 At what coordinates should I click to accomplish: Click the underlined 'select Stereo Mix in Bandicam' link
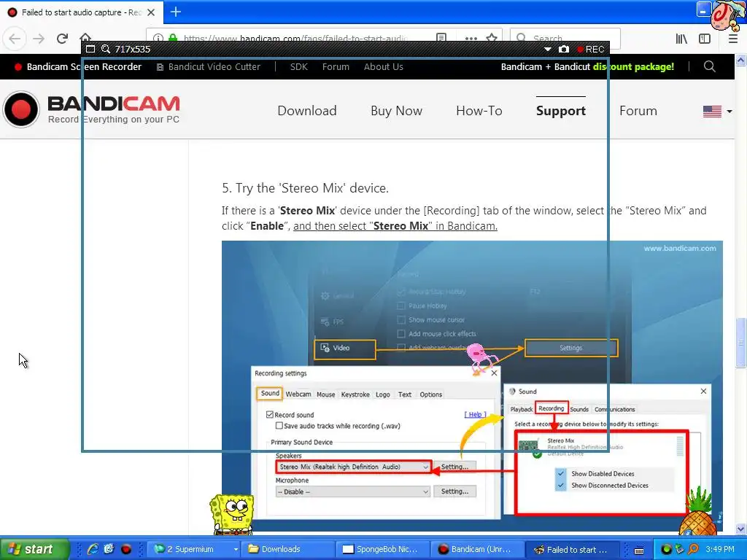click(395, 226)
